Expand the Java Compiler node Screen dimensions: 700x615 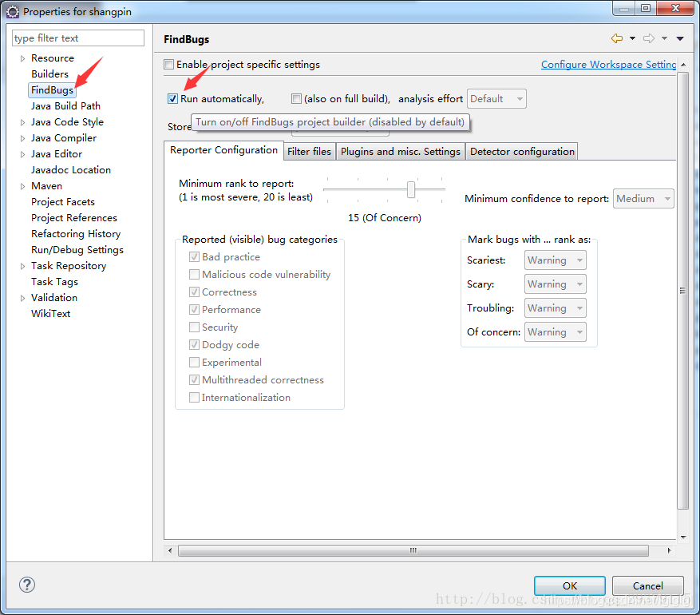pyautogui.click(x=22, y=138)
